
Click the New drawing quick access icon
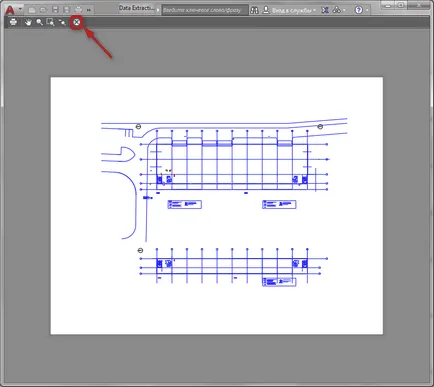pyautogui.click(x=32, y=10)
